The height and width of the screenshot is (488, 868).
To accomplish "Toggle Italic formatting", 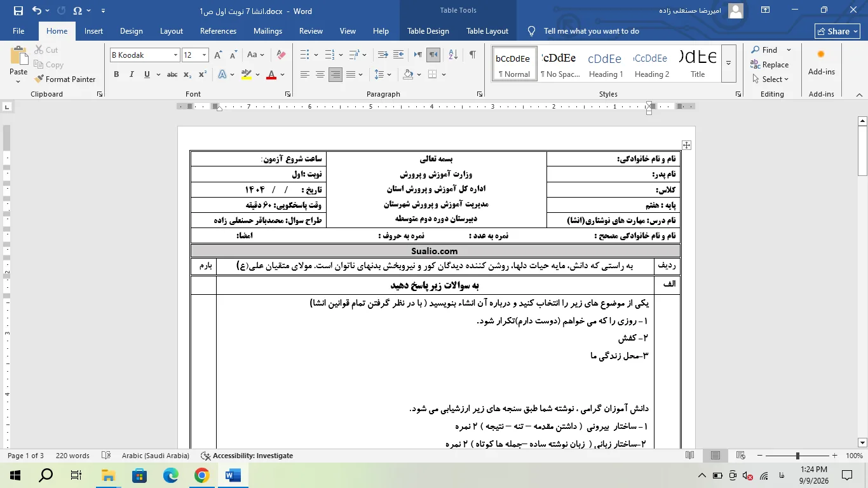I will tap(132, 74).
